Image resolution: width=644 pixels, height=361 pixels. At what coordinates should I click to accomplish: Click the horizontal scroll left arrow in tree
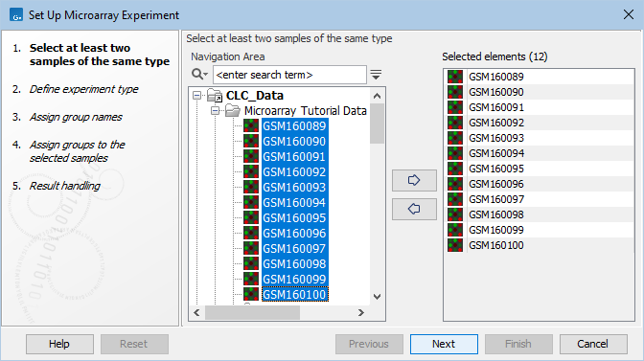point(196,312)
